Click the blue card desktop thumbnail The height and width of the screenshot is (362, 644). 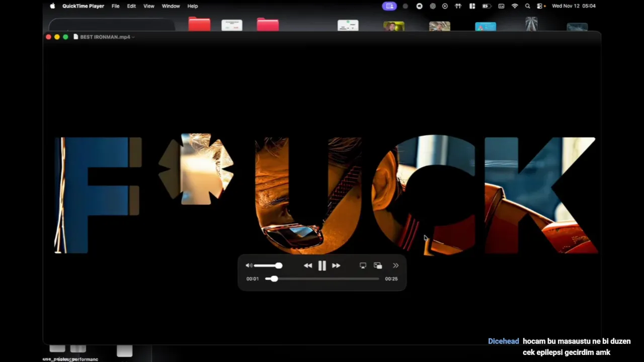pyautogui.click(x=486, y=26)
